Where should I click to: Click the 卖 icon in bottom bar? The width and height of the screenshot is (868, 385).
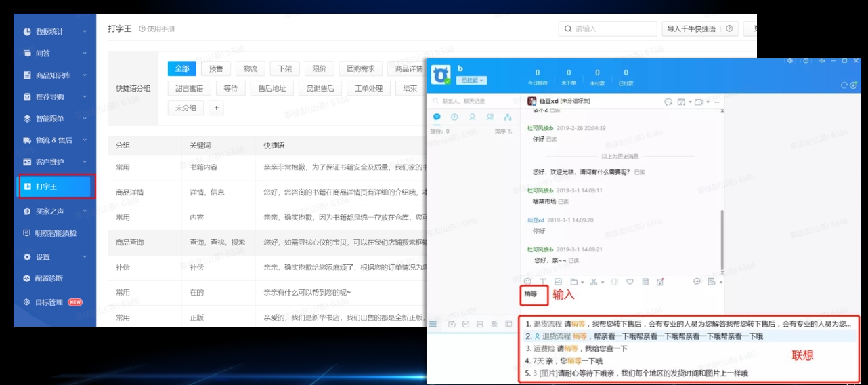tap(494, 325)
